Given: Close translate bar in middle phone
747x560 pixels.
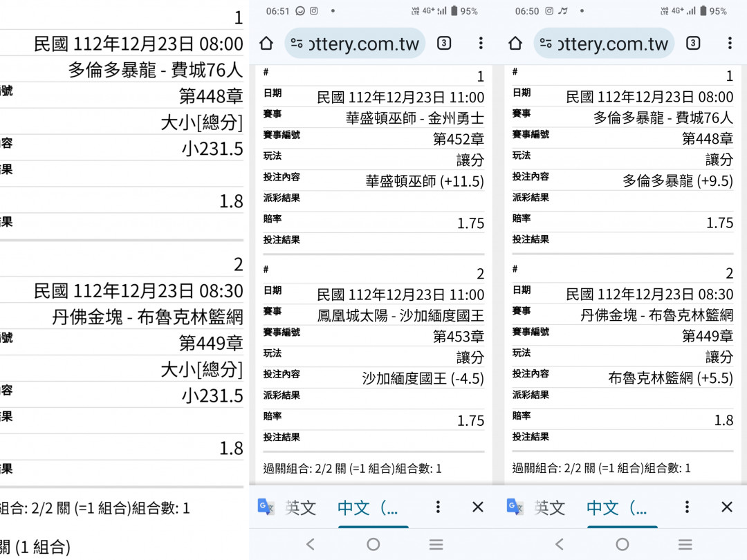Looking at the screenshot, I should pyautogui.click(x=478, y=507).
